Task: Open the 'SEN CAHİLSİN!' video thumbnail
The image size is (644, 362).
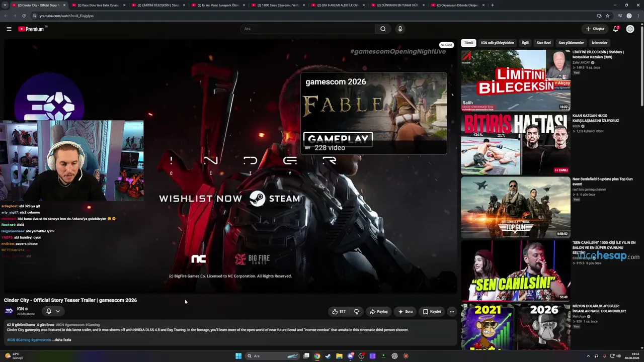Action: (516, 270)
